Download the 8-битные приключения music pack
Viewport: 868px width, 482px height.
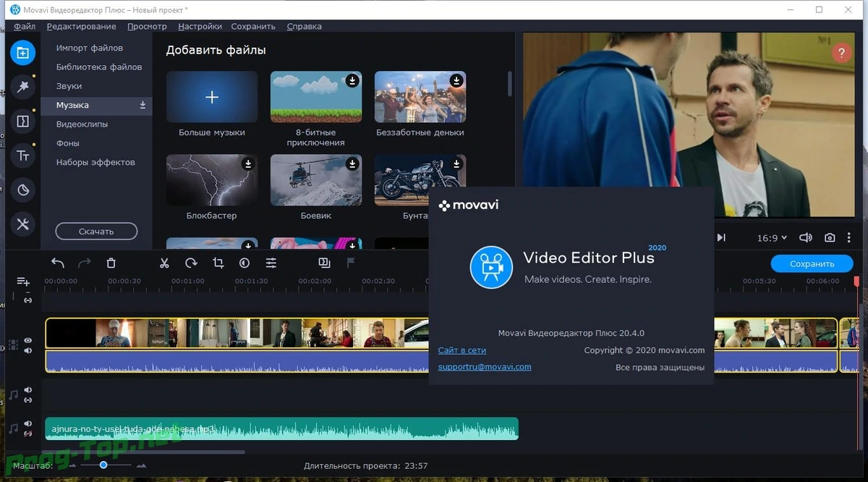tap(352, 80)
